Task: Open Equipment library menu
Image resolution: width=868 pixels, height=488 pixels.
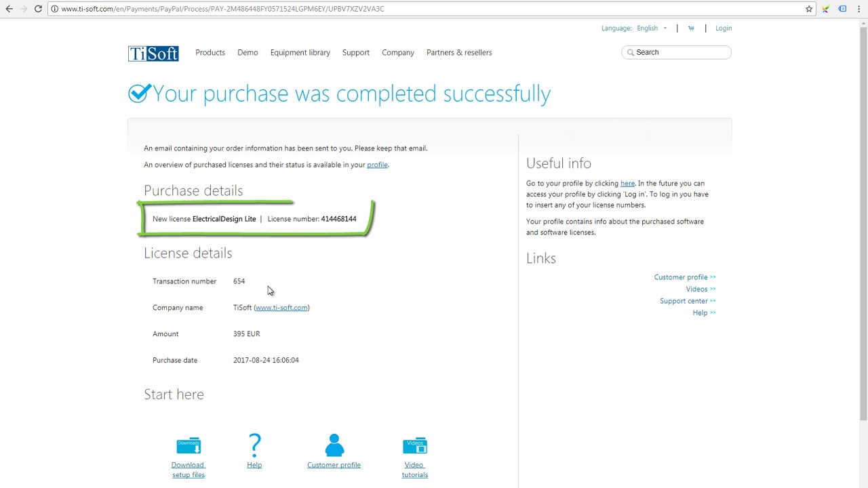Action: click(x=300, y=52)
